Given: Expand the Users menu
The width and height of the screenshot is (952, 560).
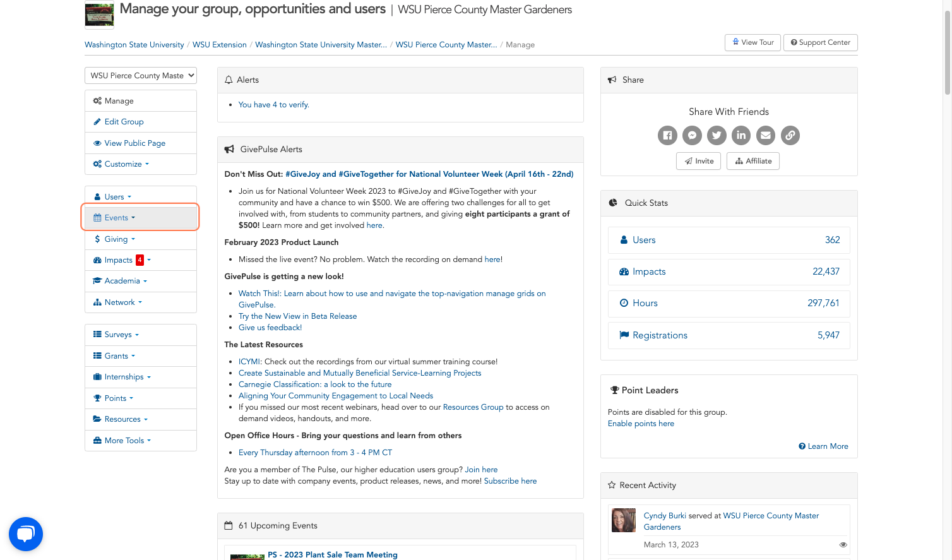Looking at the screenshot, I should pos(141,196).
